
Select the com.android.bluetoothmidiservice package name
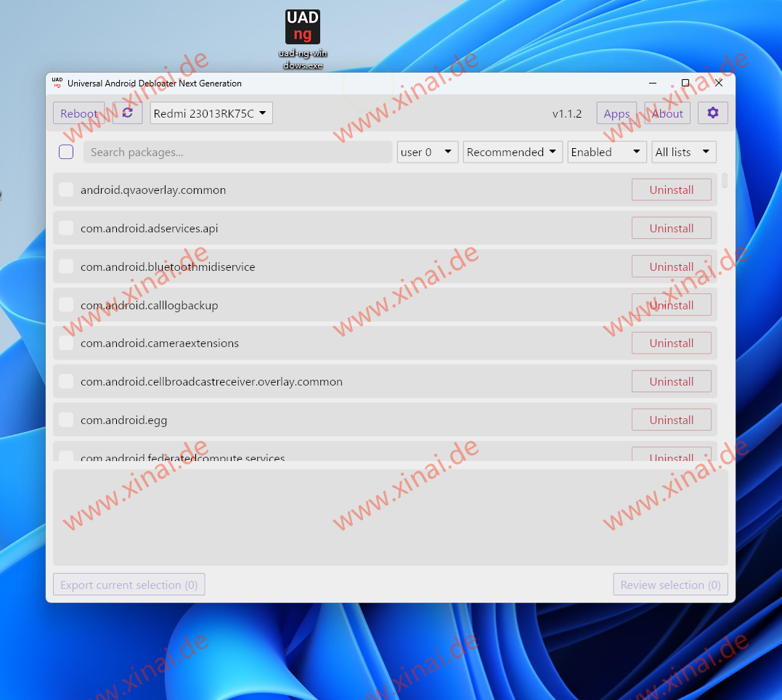point(168,267)
